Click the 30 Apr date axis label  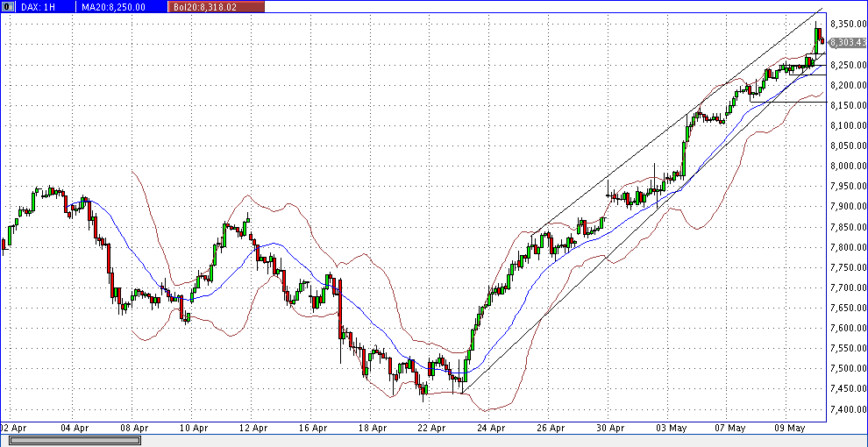(x=610, y=428)
